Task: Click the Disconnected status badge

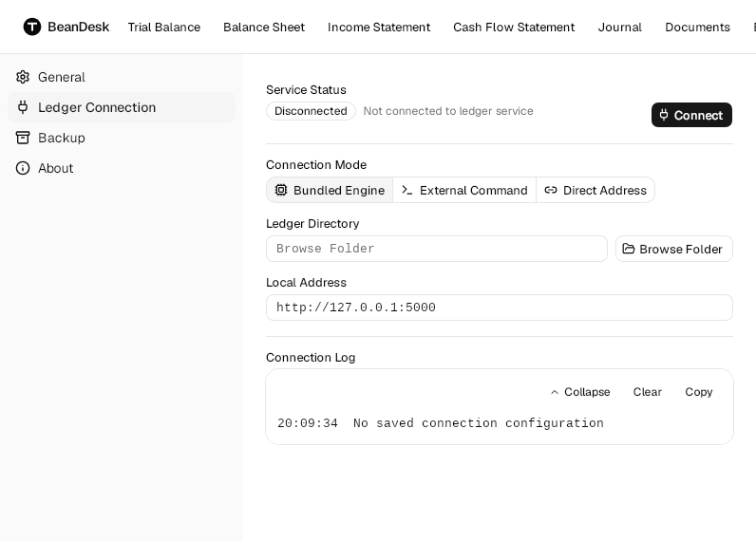Action: point(311,111)
